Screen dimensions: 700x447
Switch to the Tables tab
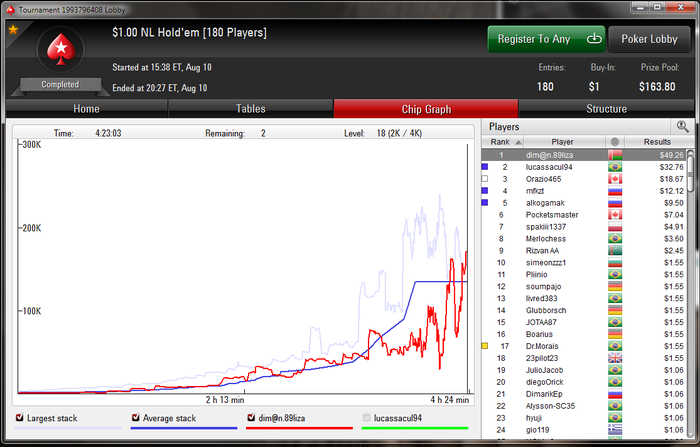pos(251,109)
